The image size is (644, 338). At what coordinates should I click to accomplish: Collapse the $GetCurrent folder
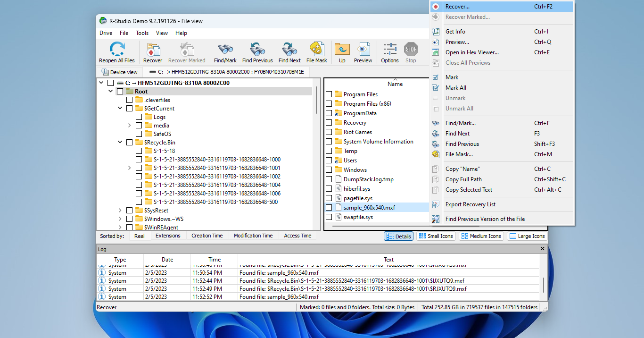[x=120, y=108]
